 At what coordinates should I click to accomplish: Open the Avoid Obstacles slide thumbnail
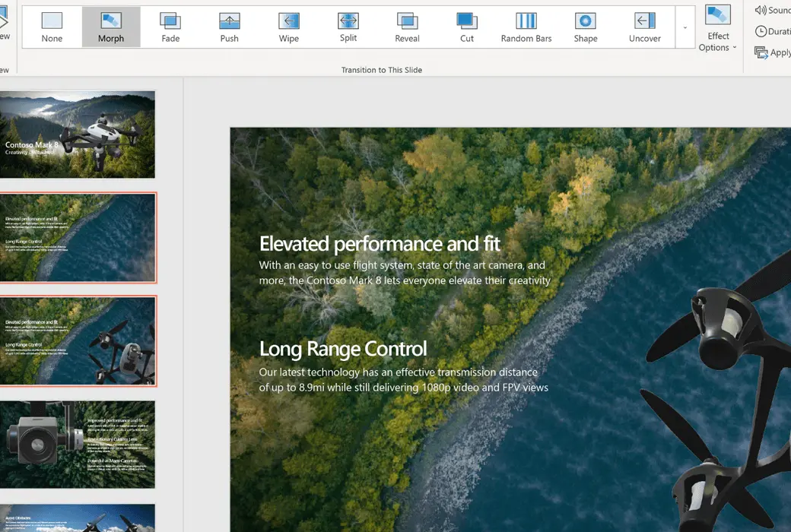pos(77,518)
